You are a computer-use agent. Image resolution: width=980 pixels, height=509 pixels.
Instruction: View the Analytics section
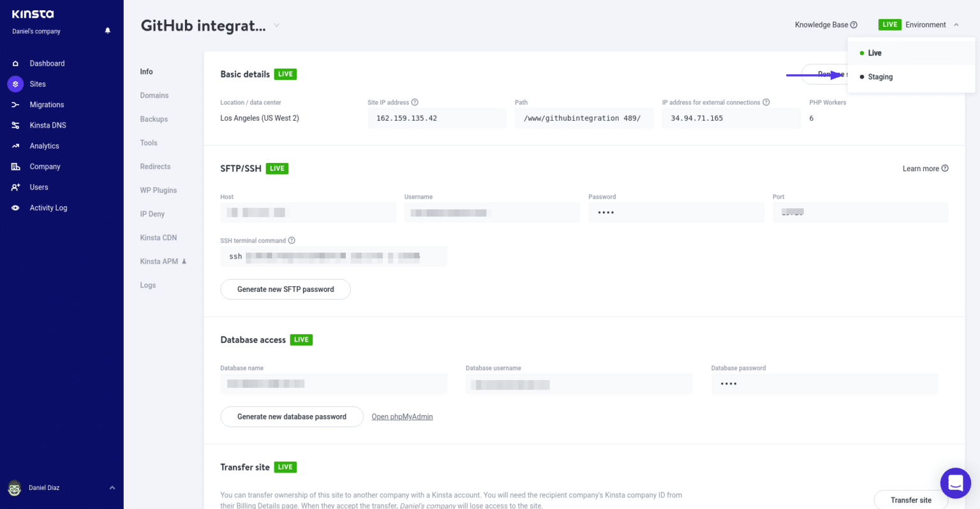pyautogui.click(x=44, y=146)
